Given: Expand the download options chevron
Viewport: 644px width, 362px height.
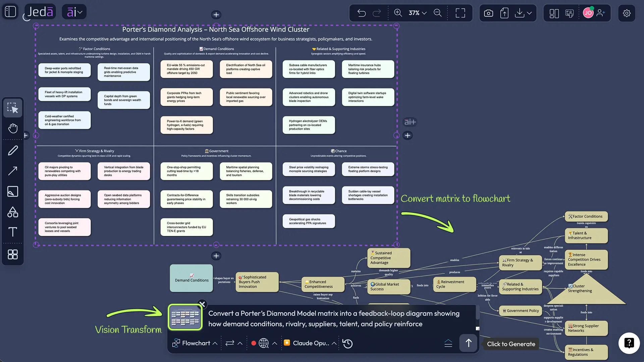Looking at the screenshot, I should coord(529,13).
